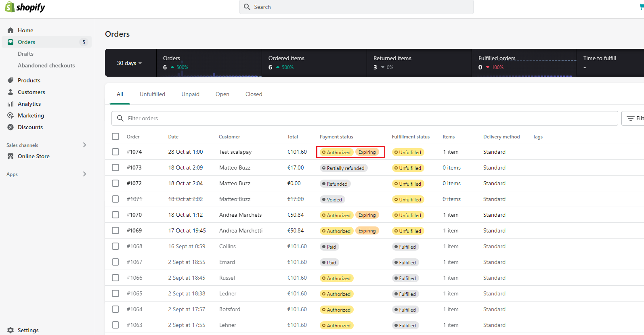Image resolution: width=644 pixels, height=335 pixels.
Task: Click customer name Test scalapay
Action: (x=235, y=152)
